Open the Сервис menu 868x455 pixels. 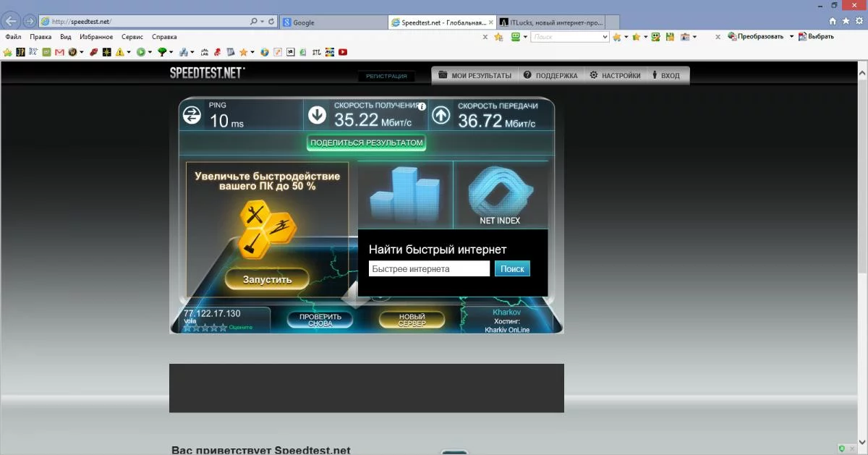pos(132,36)
